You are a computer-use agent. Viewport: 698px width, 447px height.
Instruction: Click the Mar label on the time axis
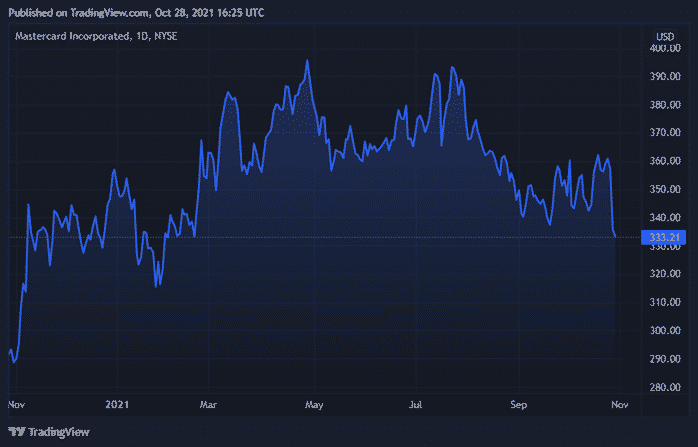[208, 405]
